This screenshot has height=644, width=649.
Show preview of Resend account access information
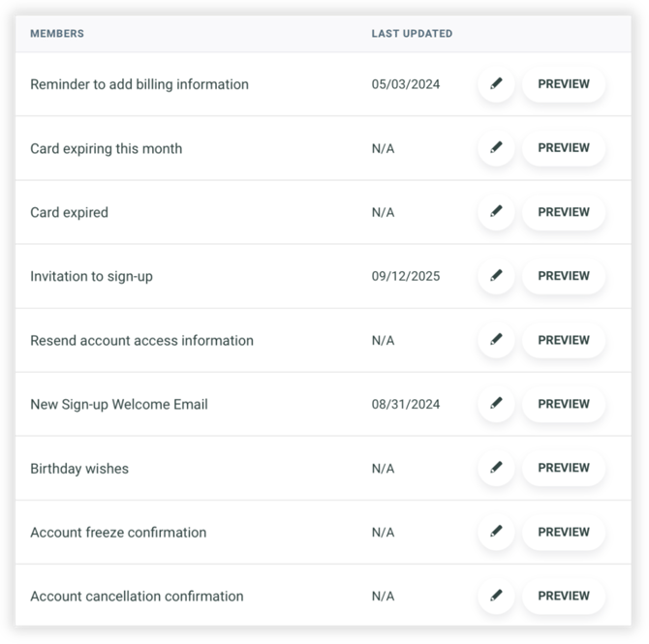564,340
